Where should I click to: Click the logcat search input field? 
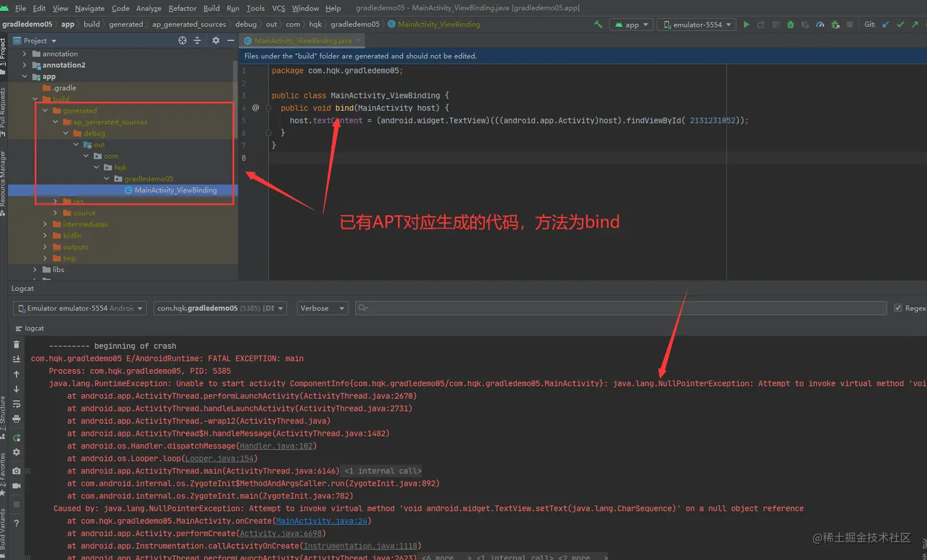click(620, 308)
